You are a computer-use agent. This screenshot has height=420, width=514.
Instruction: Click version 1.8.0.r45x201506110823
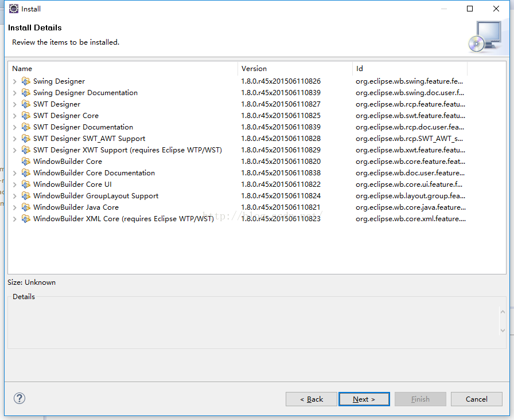coord(281,219)
